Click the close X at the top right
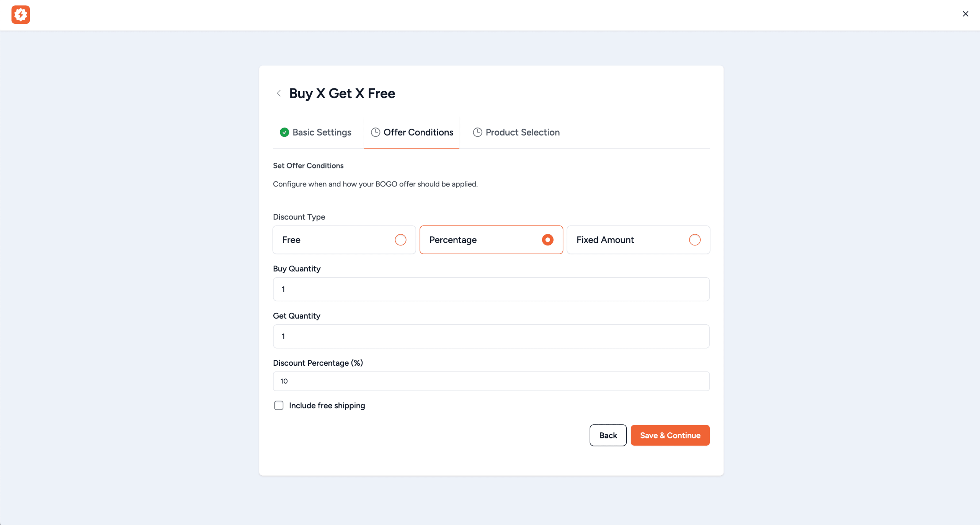 (x=965, y=14)
